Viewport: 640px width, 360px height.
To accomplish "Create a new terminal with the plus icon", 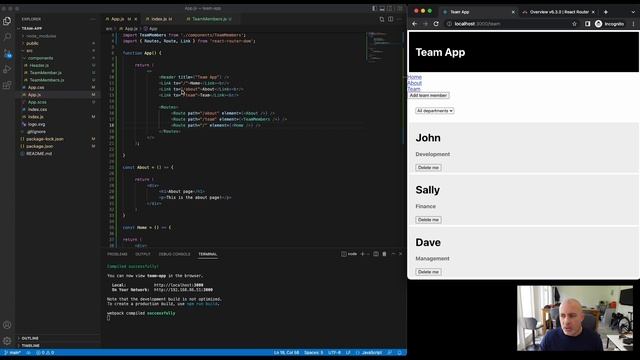I will (362, 254).
